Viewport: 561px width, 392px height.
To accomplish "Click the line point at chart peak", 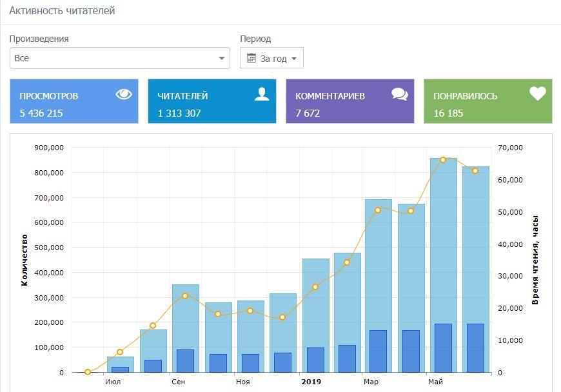I will point(443,159).
